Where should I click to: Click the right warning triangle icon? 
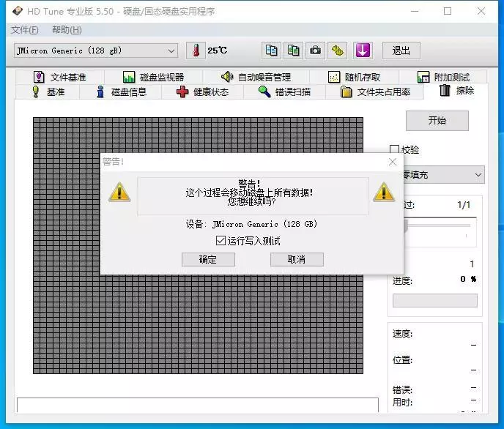(x=383, y=193)
